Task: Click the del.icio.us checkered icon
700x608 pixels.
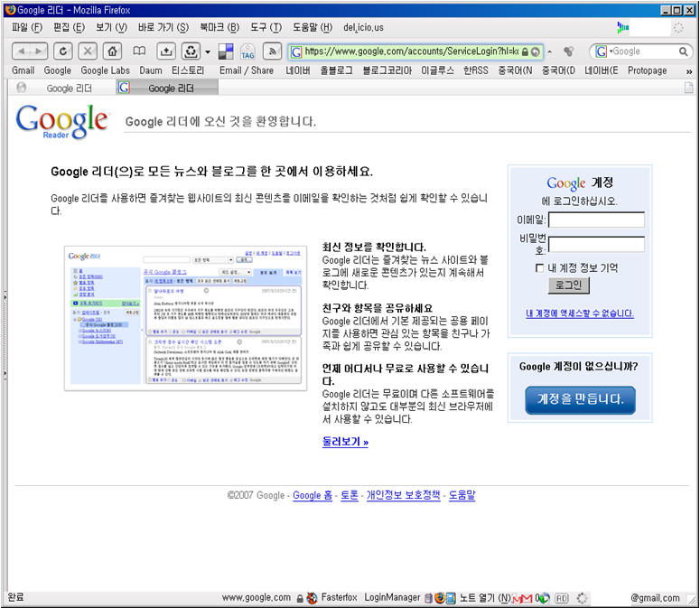Action: coord(226,51)
